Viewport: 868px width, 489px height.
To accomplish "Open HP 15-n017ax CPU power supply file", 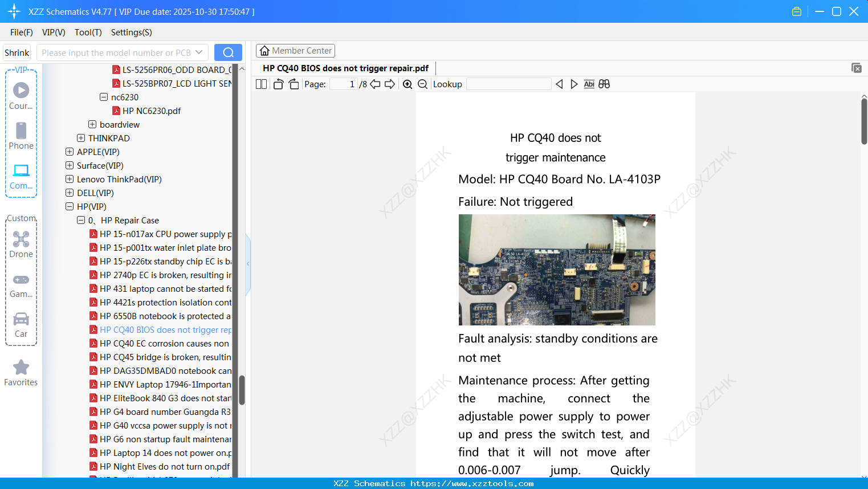I will (160, 234).
